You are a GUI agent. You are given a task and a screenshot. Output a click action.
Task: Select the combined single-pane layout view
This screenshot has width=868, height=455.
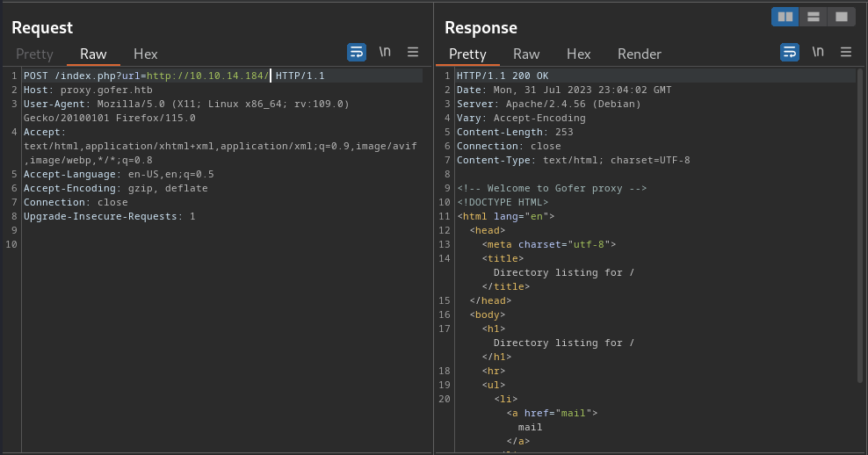(842, 17)
